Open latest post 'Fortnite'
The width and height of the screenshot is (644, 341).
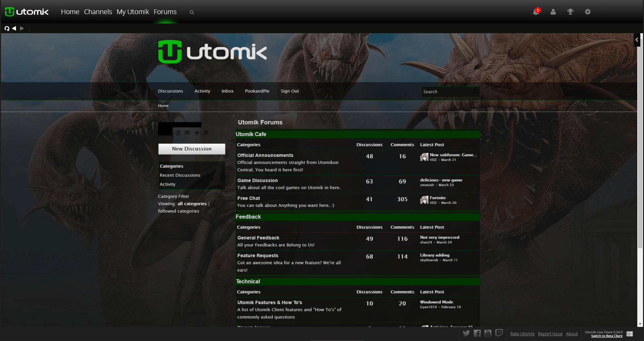pyautogui.click(x=438, y=198)
